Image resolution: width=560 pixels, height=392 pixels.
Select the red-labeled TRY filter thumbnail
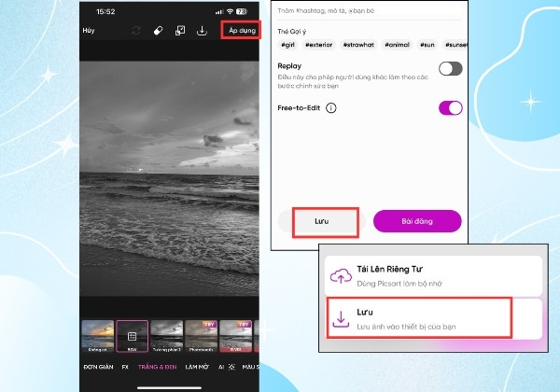[x=236, y=336]
